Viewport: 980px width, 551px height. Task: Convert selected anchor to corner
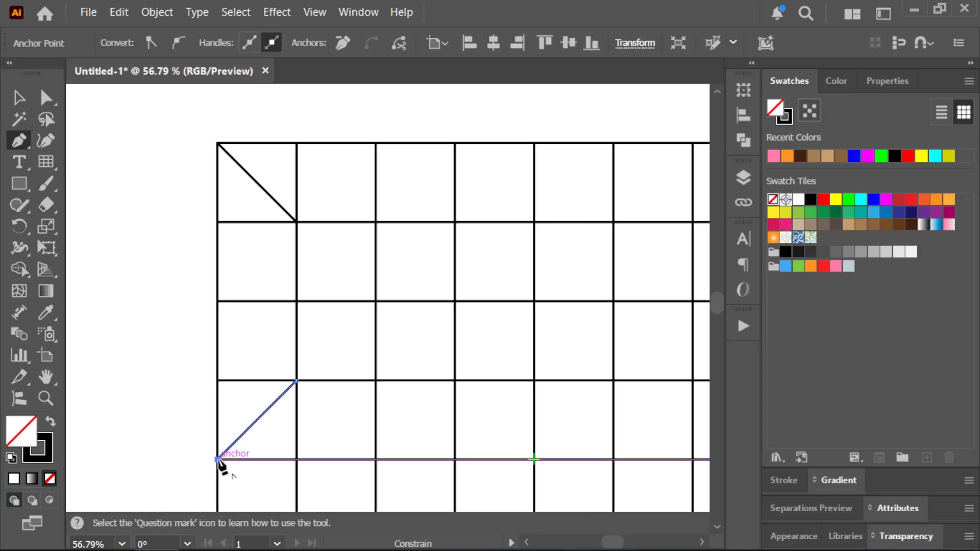151,43
